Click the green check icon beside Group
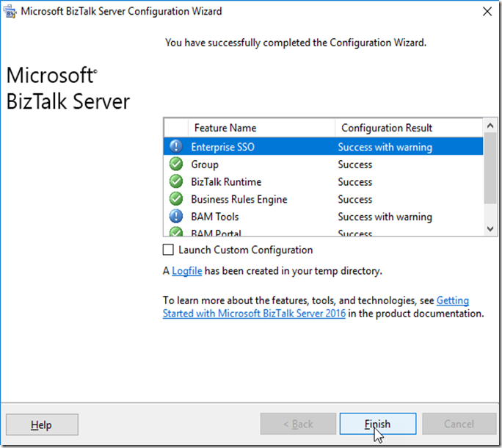This screenshot has height=448, width=502. [x=175, y=164]
